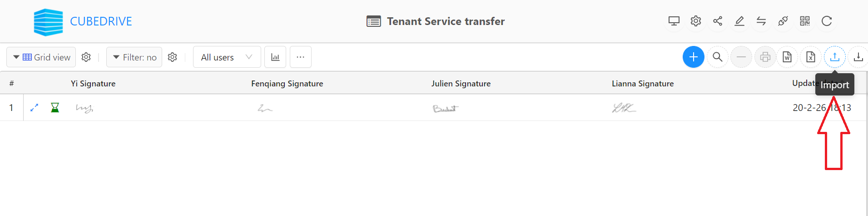Click the chart statistics icon

(275, 57)
